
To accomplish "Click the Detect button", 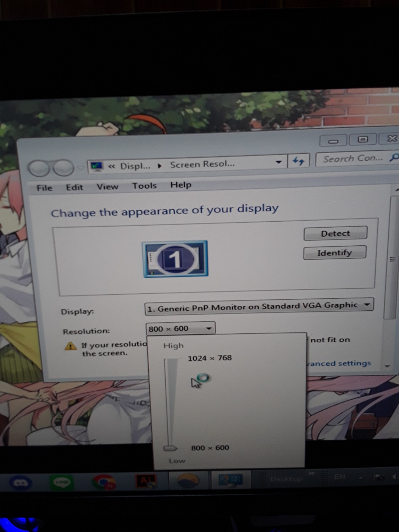I will click(335, 233).
